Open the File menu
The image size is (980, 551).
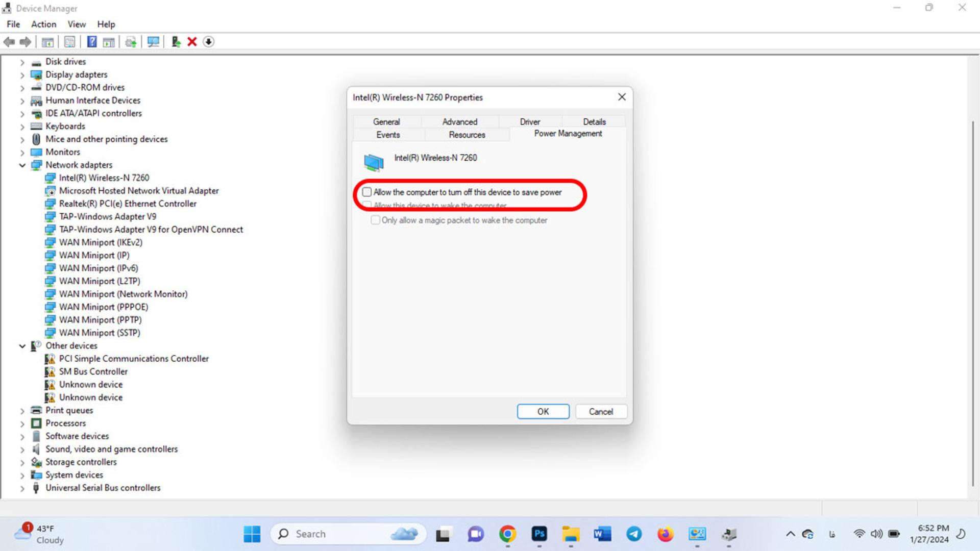[x=13, y=24]
